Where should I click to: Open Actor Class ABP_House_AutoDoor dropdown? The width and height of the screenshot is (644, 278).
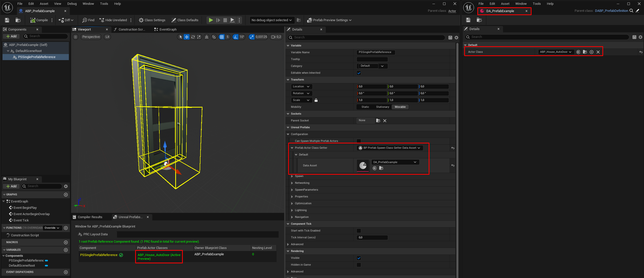click(x=556, y=52)
